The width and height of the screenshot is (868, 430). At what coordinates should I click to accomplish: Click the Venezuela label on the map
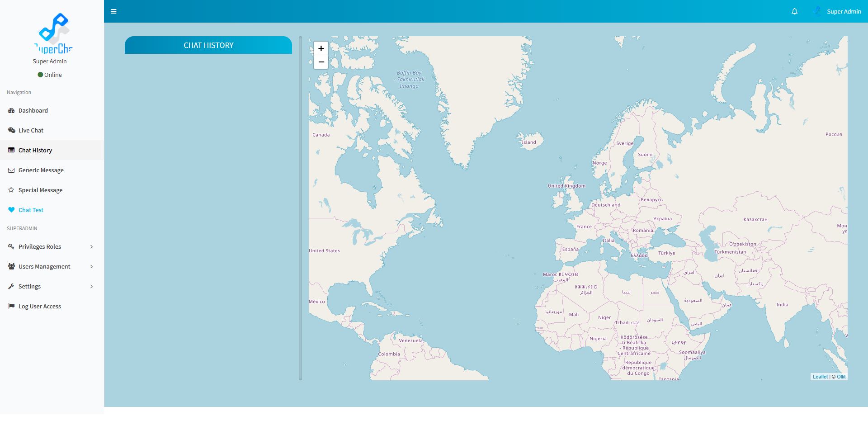[x=410, y=340]
